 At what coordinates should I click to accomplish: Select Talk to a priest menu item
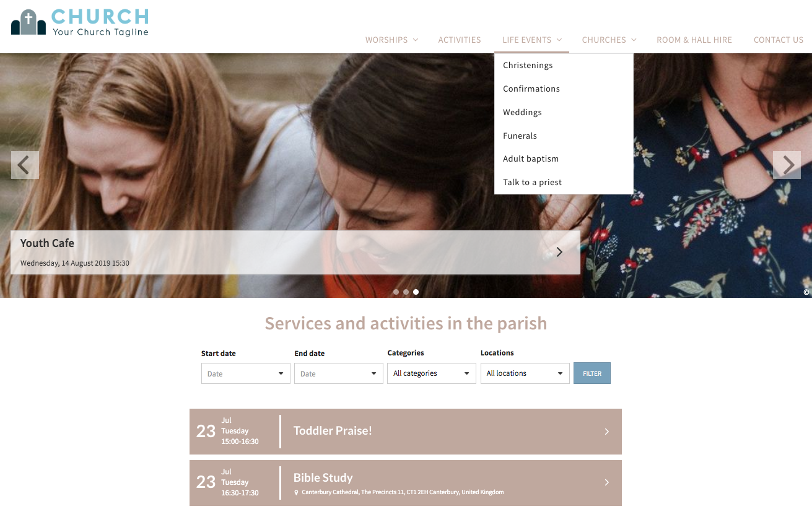pyautogui.click(x=532, y=182)
